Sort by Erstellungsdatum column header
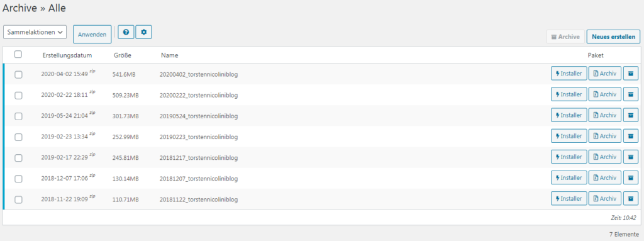The height and width of the screenshot is (241, 644). coord(67,55)
